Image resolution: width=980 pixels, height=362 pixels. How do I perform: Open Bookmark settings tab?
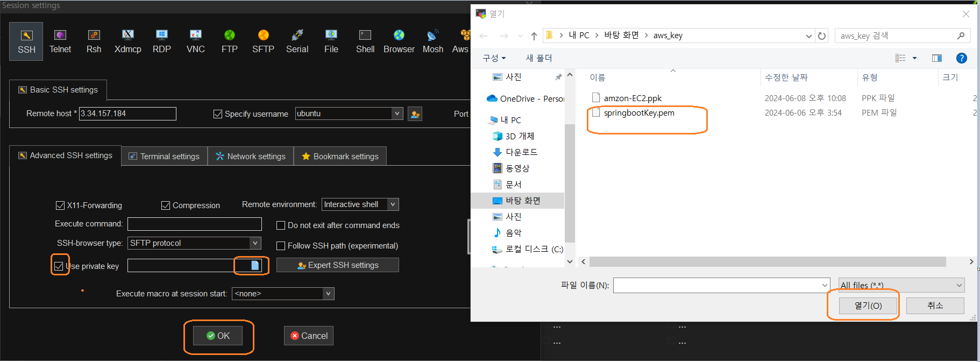340,156
